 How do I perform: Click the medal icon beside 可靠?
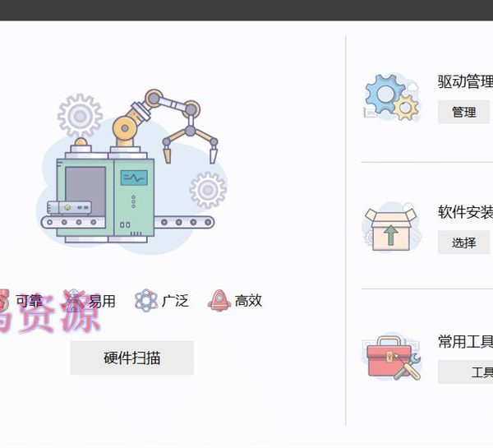tap(4, 301)
